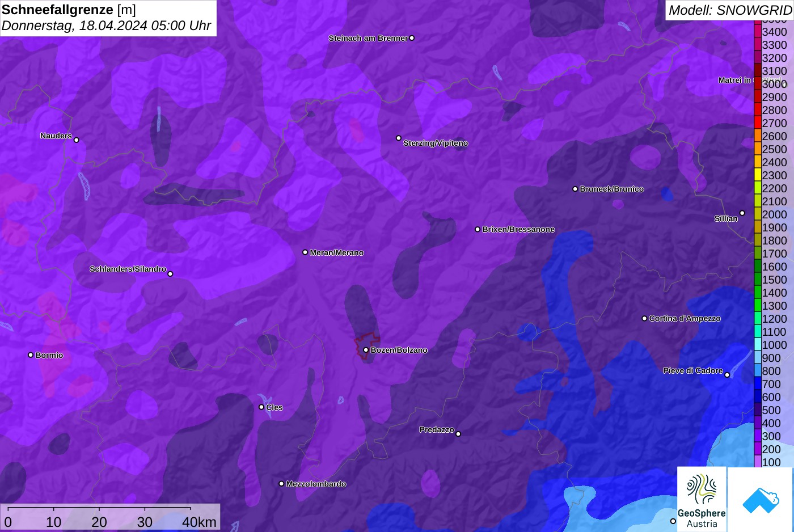This screenshot has height=532, width=794.
Task: Click the 700 m blue legend swatch
Action: (x=757, y=383)
